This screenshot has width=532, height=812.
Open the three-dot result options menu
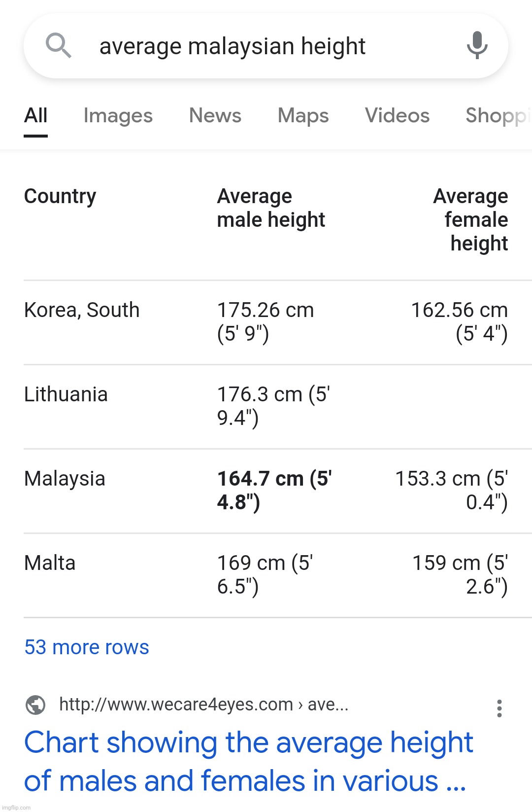(x=499, y=708)
